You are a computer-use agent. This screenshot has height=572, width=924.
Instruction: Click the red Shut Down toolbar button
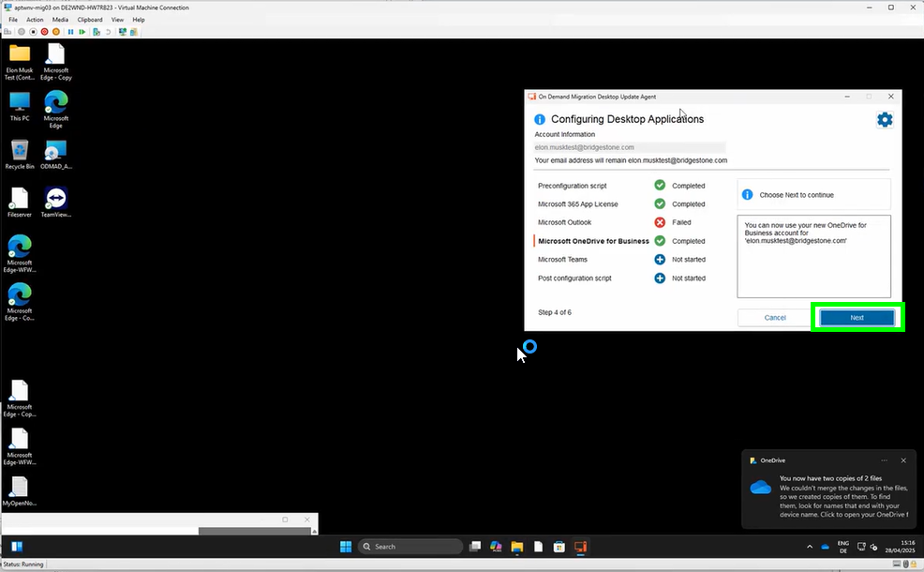coord(44,32)
